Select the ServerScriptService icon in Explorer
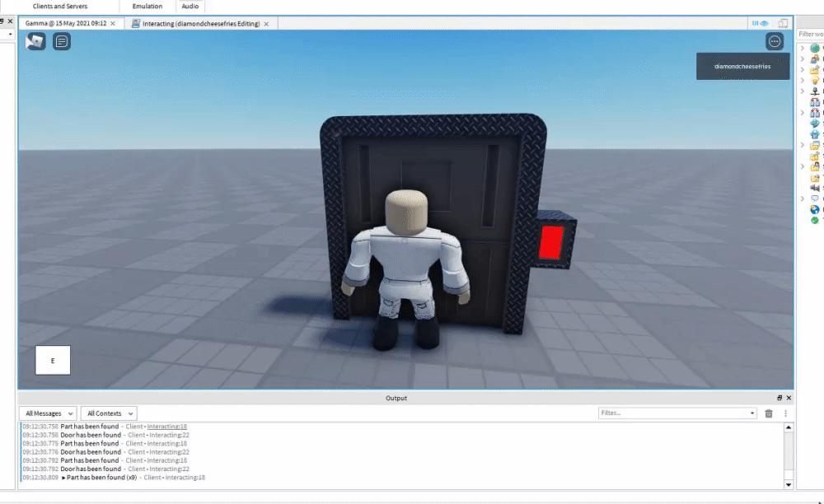This screenshot has height=504, width=824. (x=815, y=124)
